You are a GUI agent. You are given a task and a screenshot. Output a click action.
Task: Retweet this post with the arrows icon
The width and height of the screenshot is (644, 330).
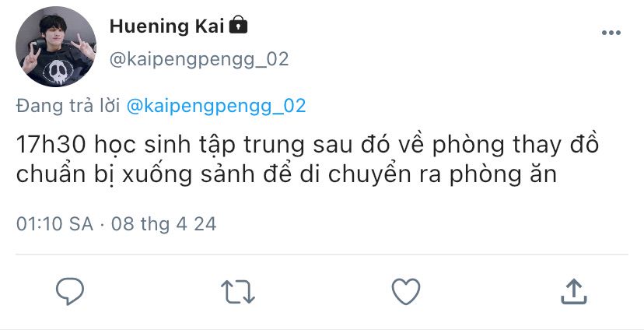point(238,292)
